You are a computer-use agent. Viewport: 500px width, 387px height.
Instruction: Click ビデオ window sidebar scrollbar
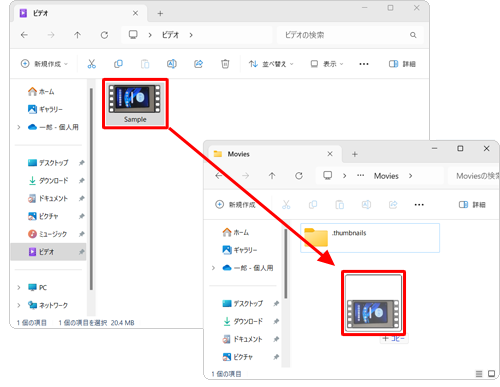pos(91,189)
